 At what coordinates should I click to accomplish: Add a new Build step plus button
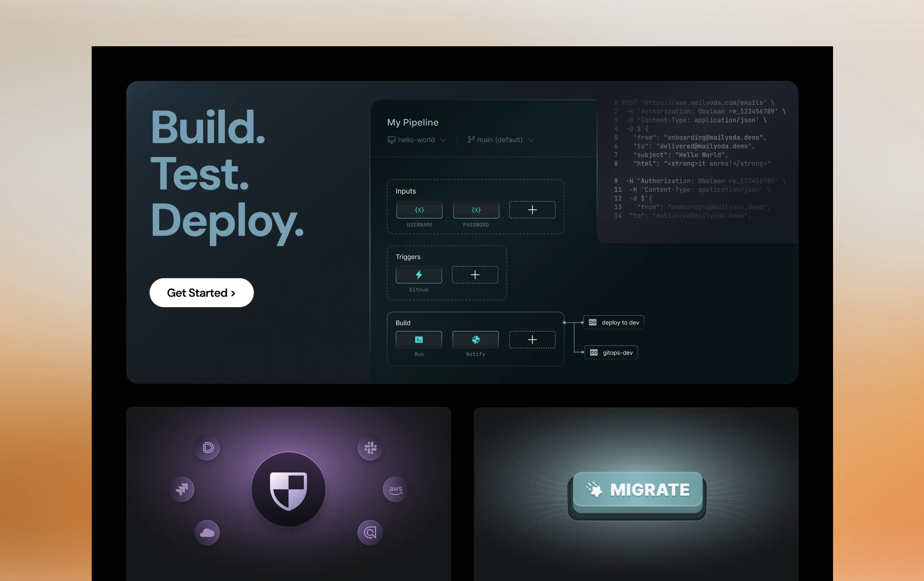point(532,339)
